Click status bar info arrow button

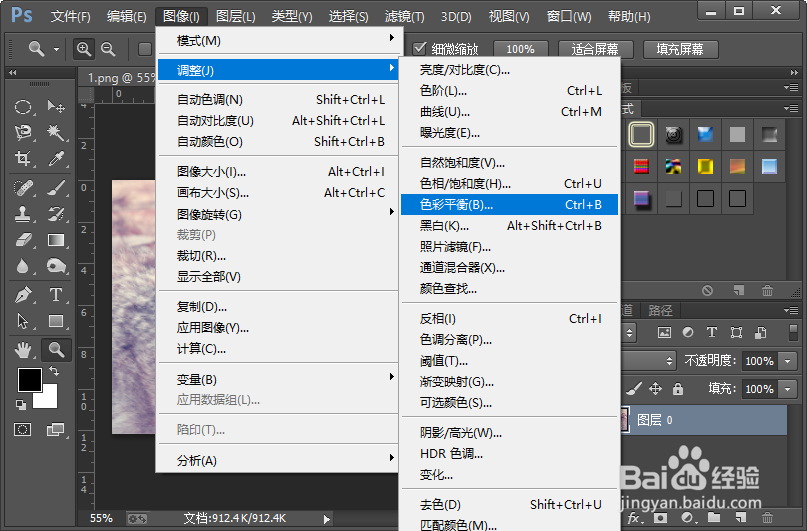(326, 519)
